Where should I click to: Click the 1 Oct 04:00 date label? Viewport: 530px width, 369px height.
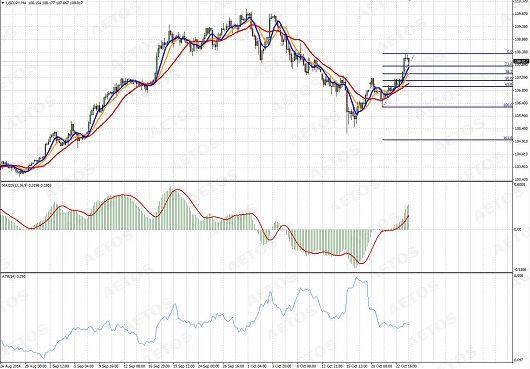(255, 366)
